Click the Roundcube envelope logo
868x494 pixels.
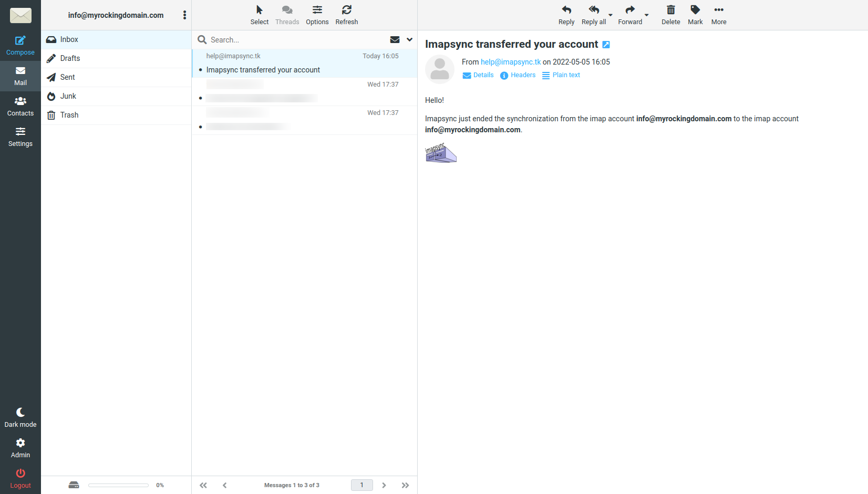point(20,15)
